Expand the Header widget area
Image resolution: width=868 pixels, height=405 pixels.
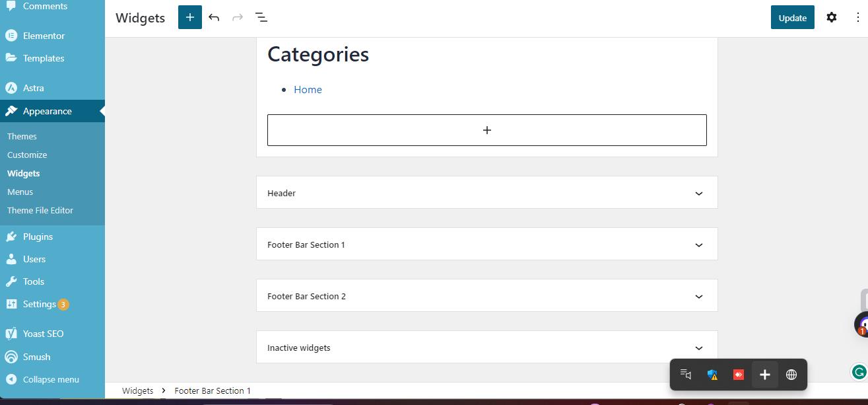486,192
